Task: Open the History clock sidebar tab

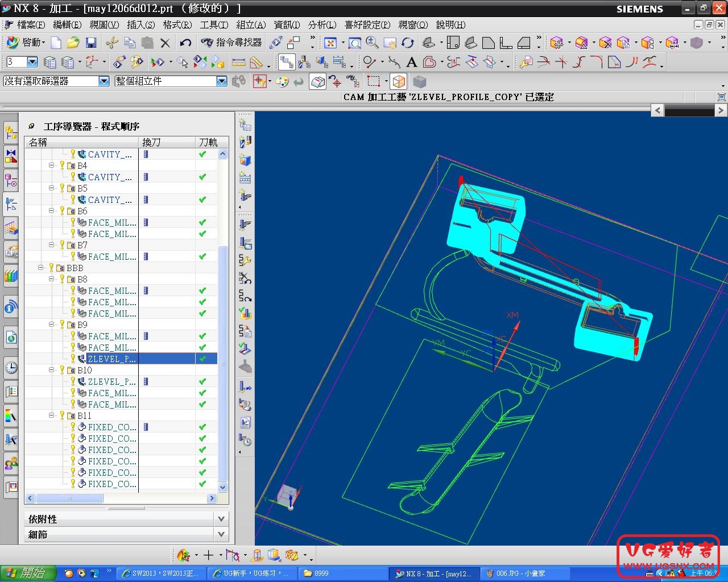Action: pos(11,368)
